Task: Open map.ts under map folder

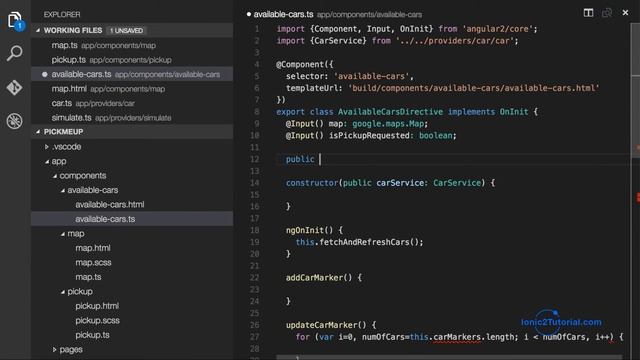Action: pyautogui.click(x=132, y=277)
